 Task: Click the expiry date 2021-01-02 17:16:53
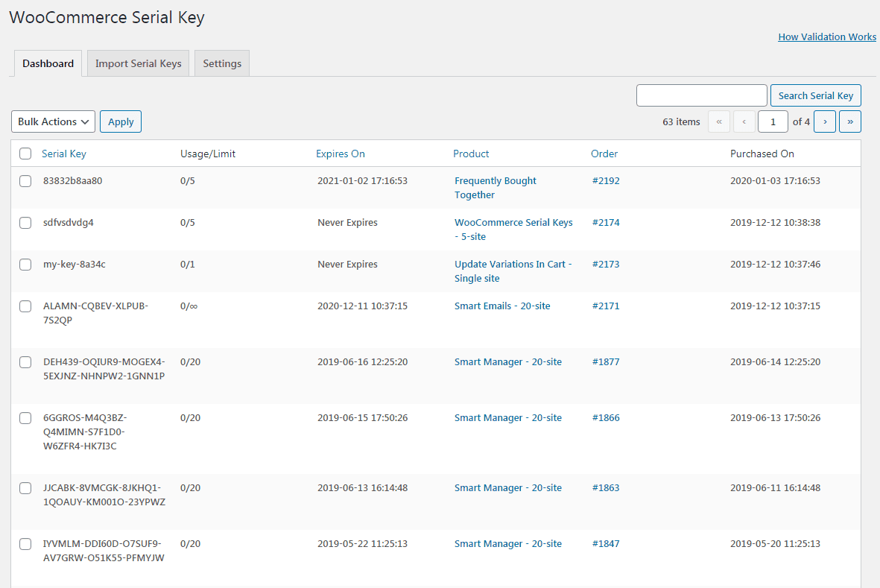pos(363,180)
